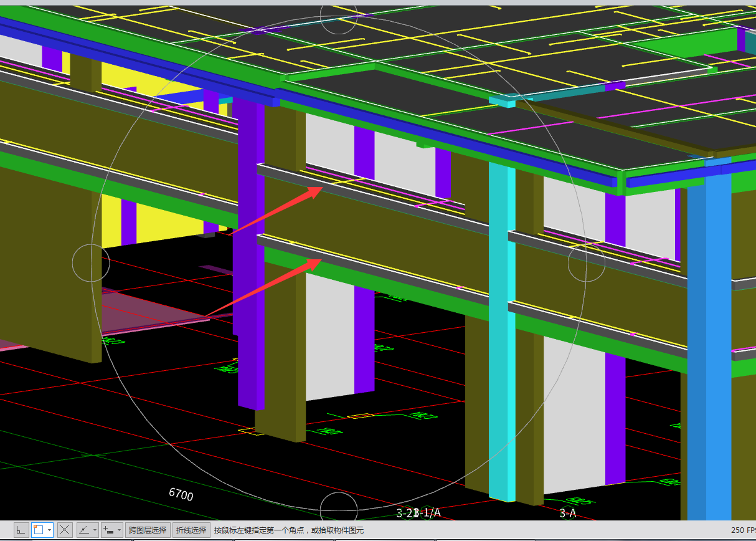Screen dimensions: 756x541
Task: Click the orbit ring's right handle circle
Action: point(586,263)
